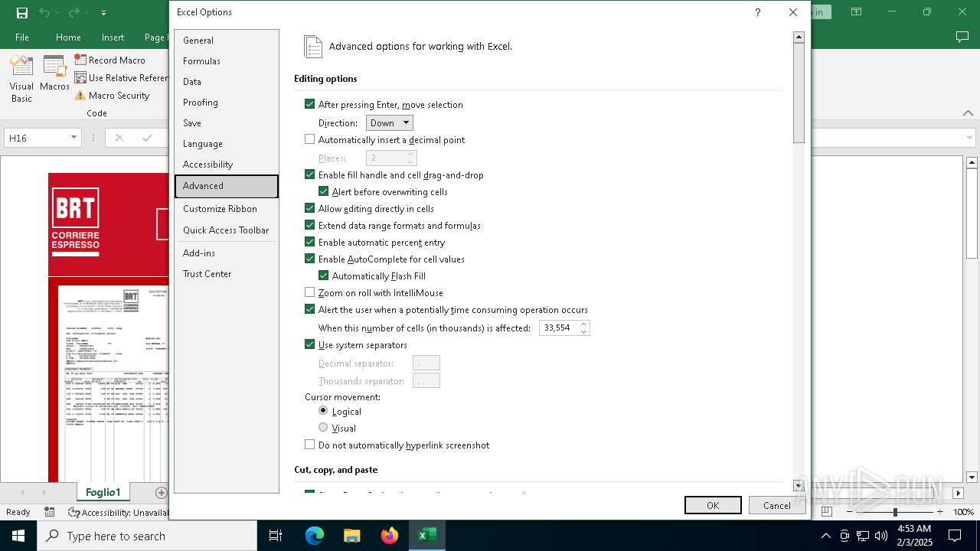Toggle Allow editing directly in cells
Screen dimensions: 980x551
(x=310, y=208)
